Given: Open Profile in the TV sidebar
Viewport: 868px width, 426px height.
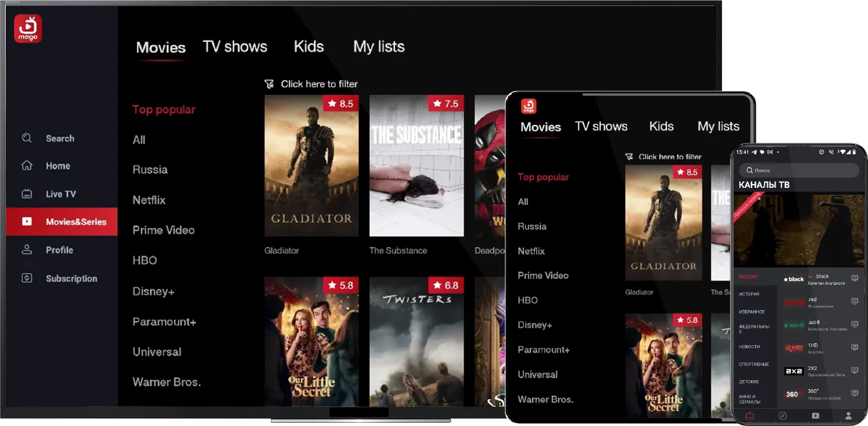Looking at the screenshot, I should pyautogui.click(x=59, y=250).
